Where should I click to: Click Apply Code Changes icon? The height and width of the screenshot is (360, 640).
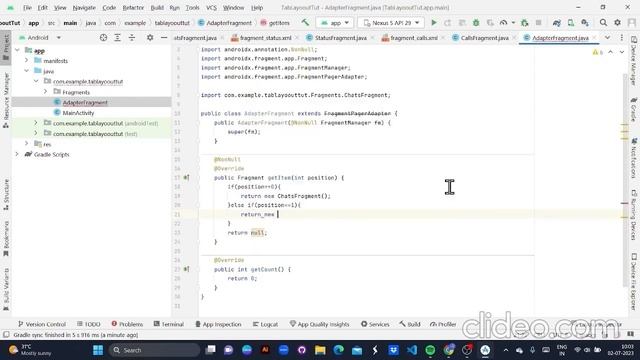[462, 23]
